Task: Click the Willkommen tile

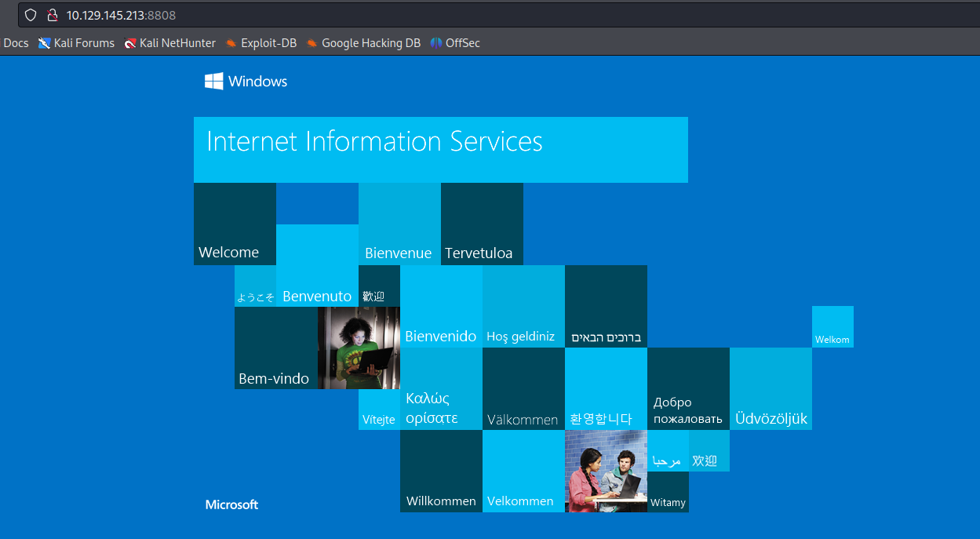Action: 441,471
